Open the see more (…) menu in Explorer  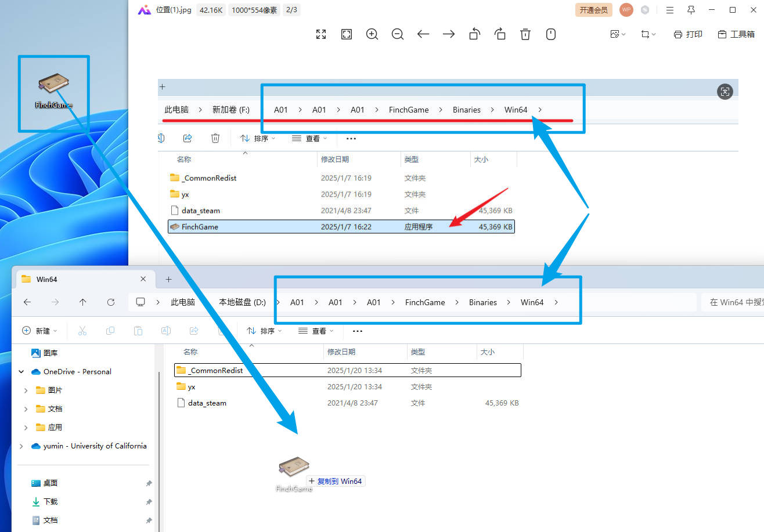pyautogui.click(x=358, y=331)
